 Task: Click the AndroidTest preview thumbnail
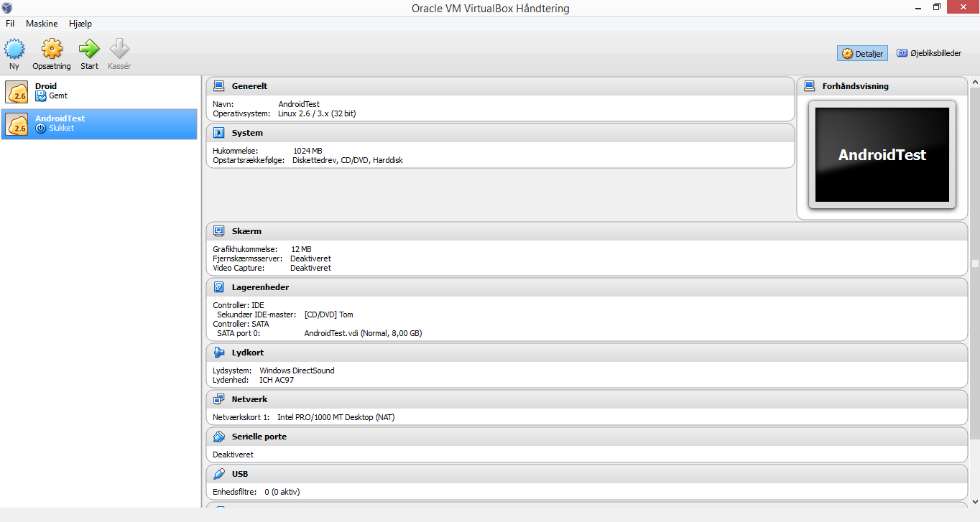point(882,155)
